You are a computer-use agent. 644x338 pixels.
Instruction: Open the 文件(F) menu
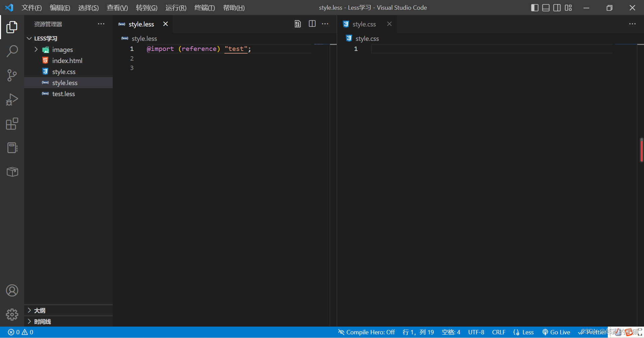tap(32, 8)
